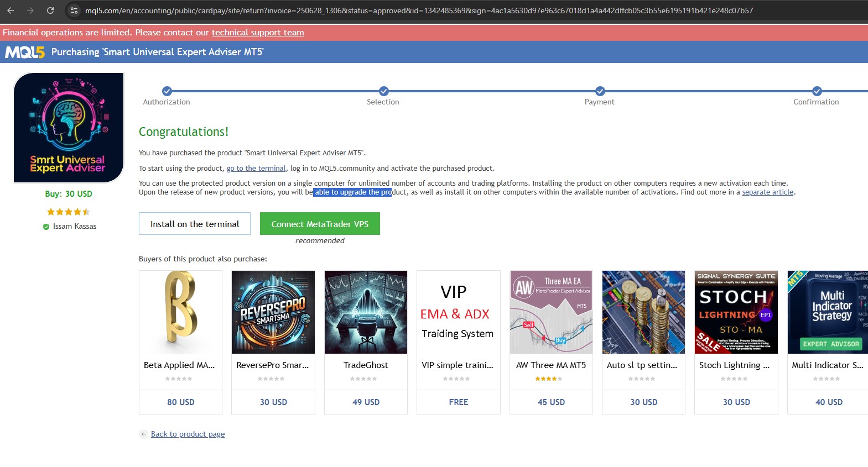Click the browser address bar URL
This screenshot has width=868, height=467.
click(419, 11)
